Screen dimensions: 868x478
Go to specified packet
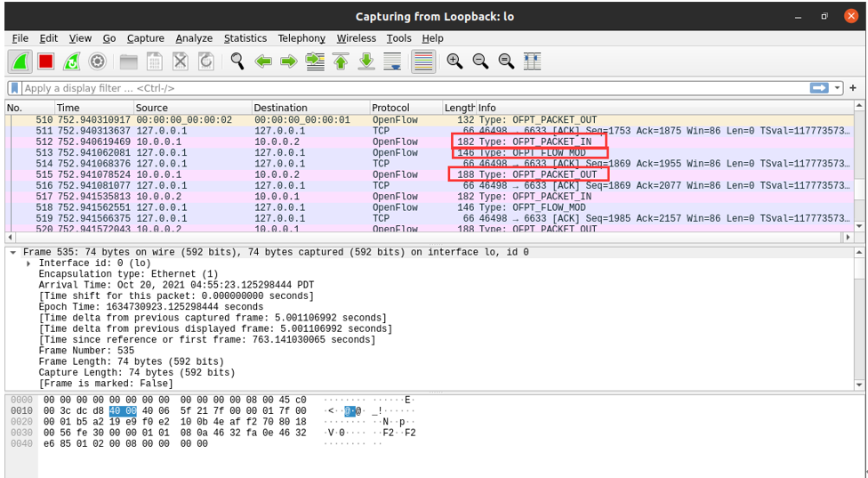(315, 61)
